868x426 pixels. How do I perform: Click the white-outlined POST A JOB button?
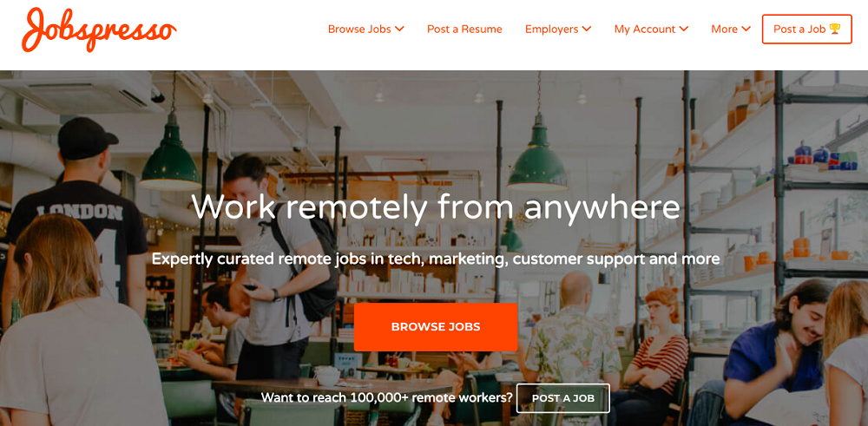coord(563,397)
